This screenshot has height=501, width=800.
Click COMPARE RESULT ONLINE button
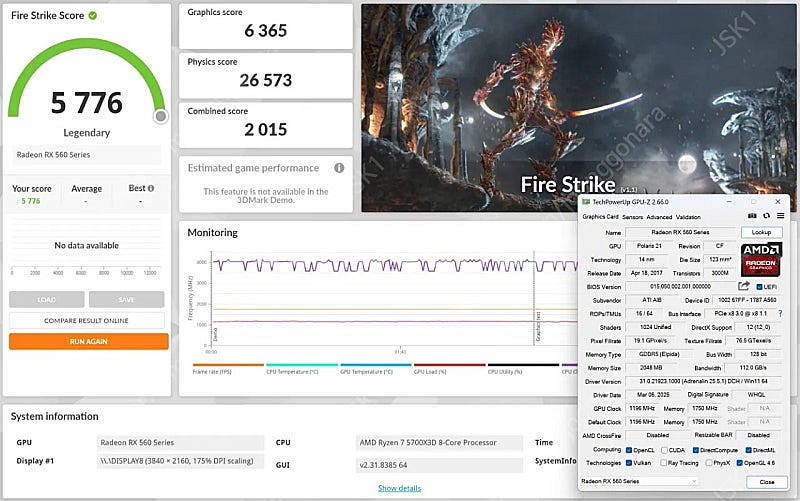pos(87,320)
